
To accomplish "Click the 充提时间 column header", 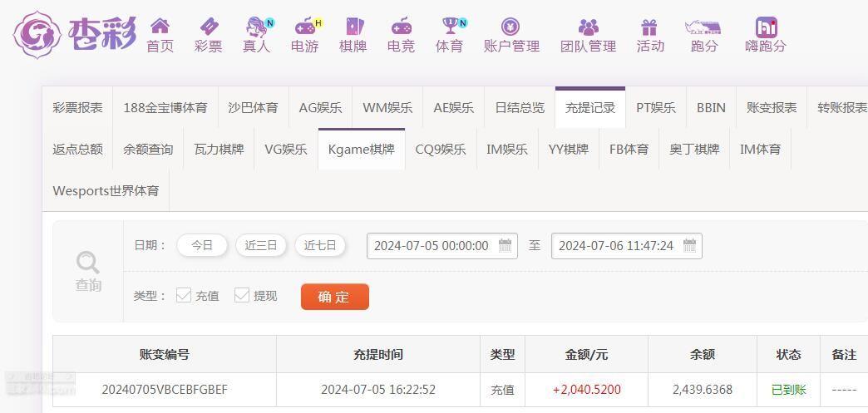I will 378,354.
